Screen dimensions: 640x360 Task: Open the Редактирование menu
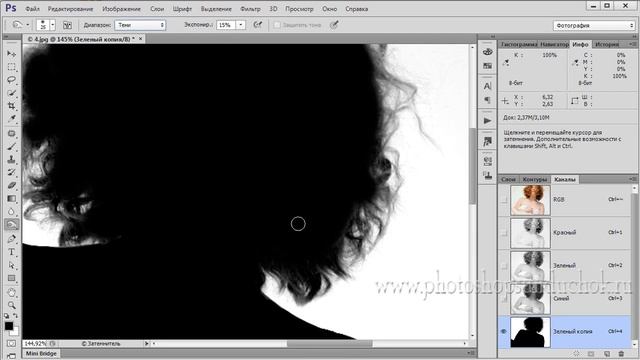(x=70, y=9)
